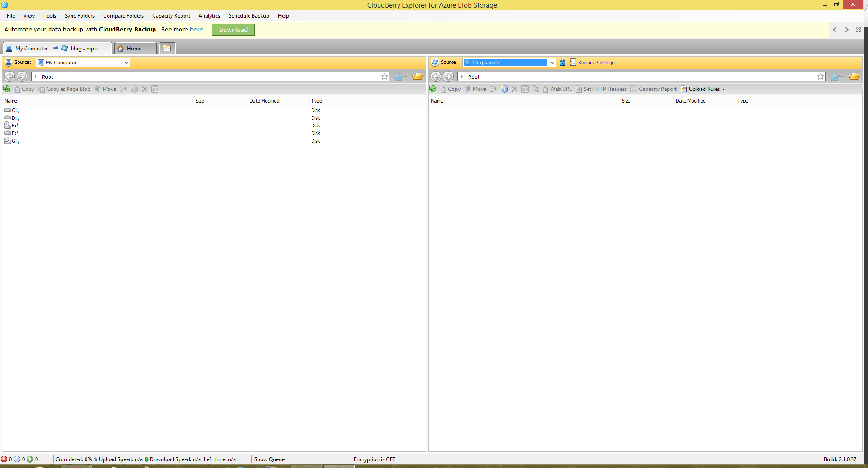Add left pane path to favorites star outline
The image size is (868, 468).
coord(384,76)
